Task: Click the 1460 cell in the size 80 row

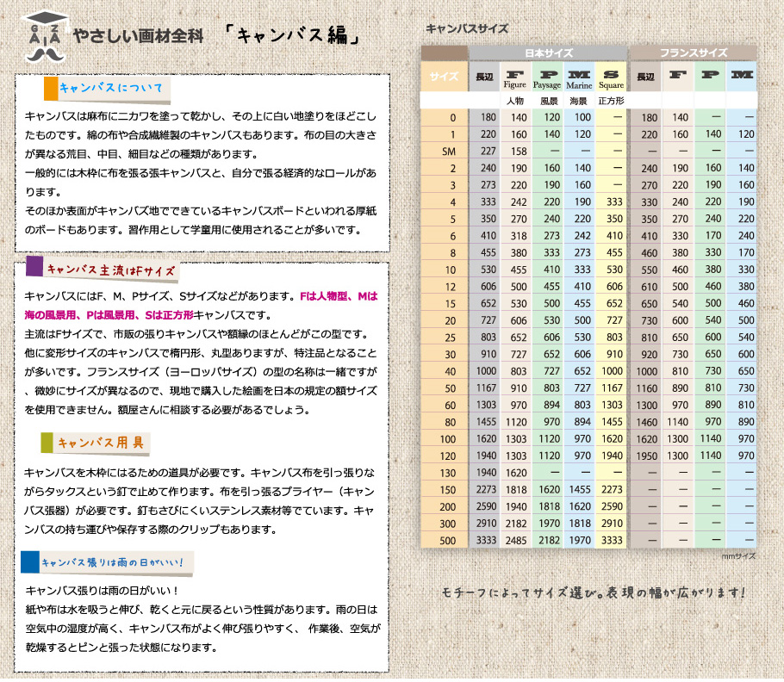Action: point(646,422)
